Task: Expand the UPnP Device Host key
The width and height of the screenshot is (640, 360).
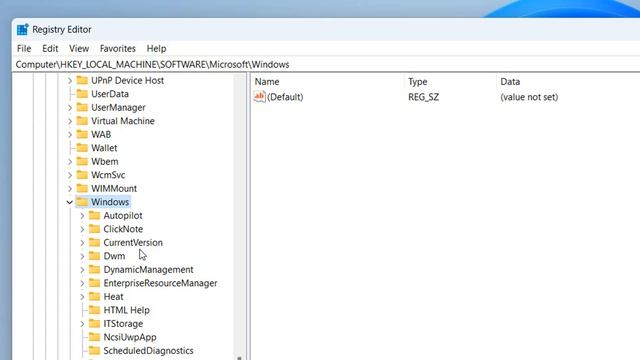Action: coord(70,81)
